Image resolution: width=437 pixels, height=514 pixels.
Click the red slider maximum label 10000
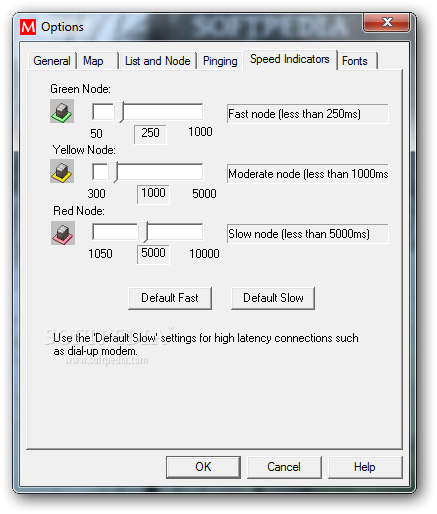tap(204, 254)
